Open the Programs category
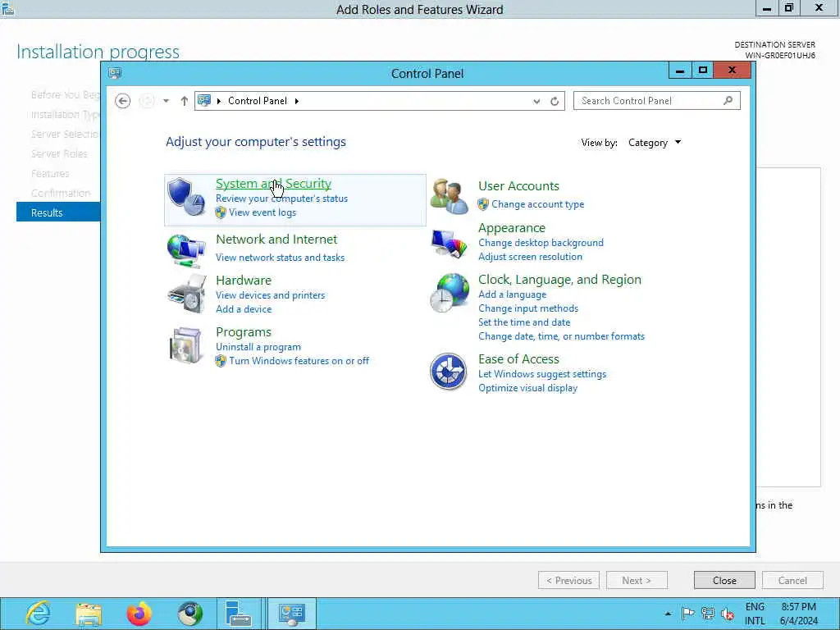 coord(243,331)
